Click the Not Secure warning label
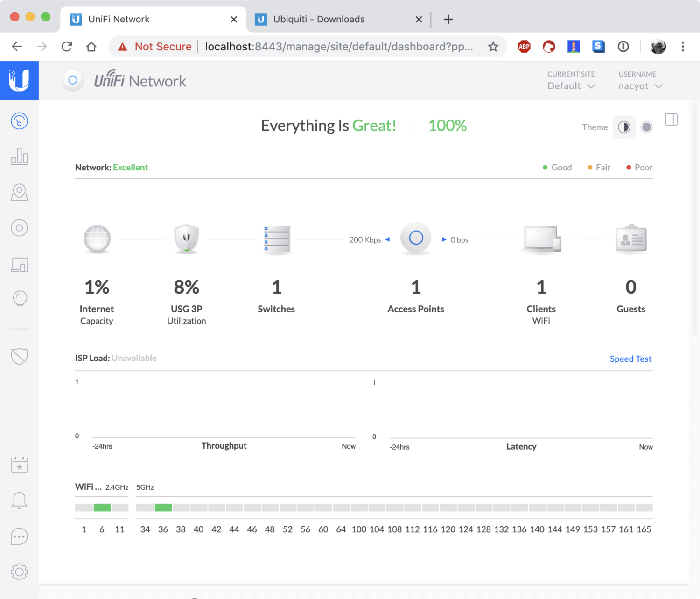This screenshot has width=700, height=599. (x=154, y=46)
